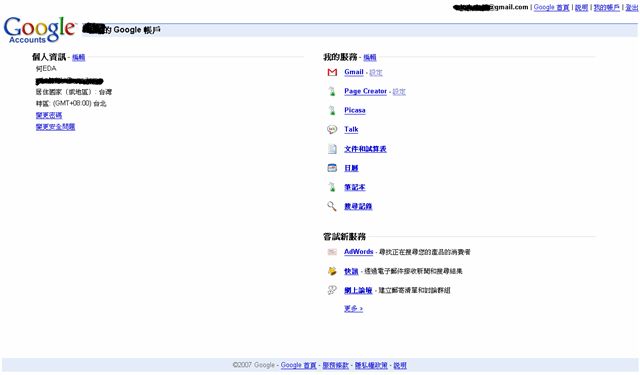The width and height of the screenshot is (640, 375).
Task: Open 我的帳戶 my account link
Action: 607,7
